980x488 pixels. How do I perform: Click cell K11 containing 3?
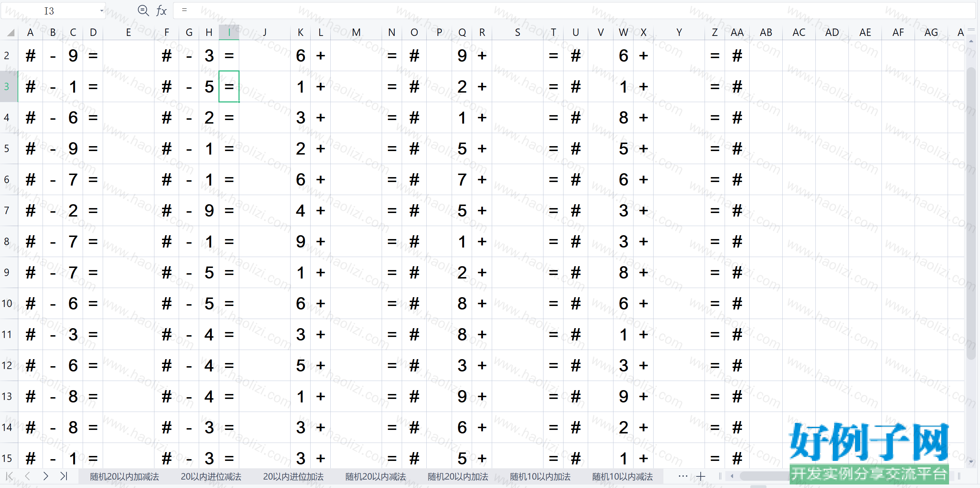click(x=300, y=334)
